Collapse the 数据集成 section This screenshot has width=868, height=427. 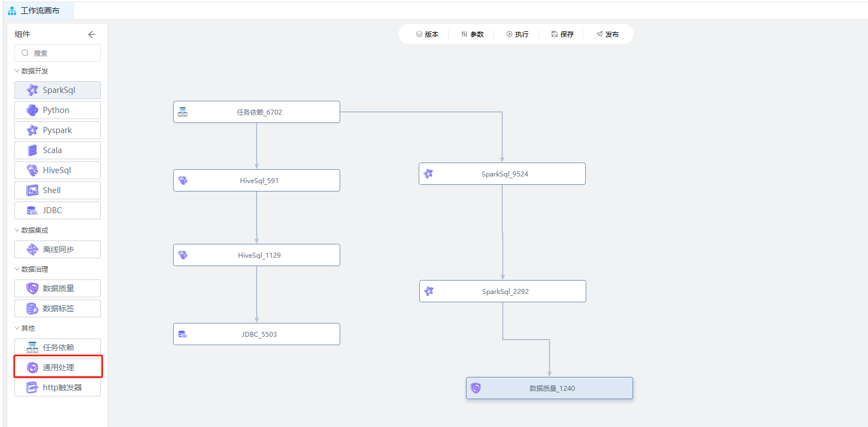point(32,230)
